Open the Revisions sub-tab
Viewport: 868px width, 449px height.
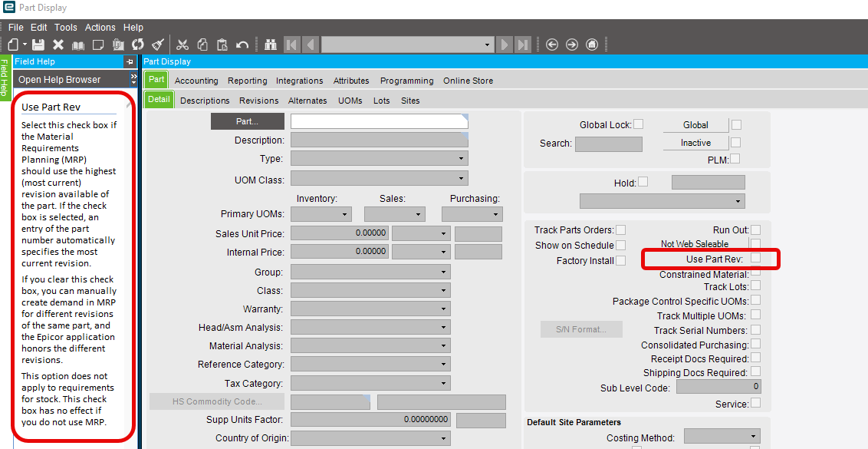coord(258,101)
